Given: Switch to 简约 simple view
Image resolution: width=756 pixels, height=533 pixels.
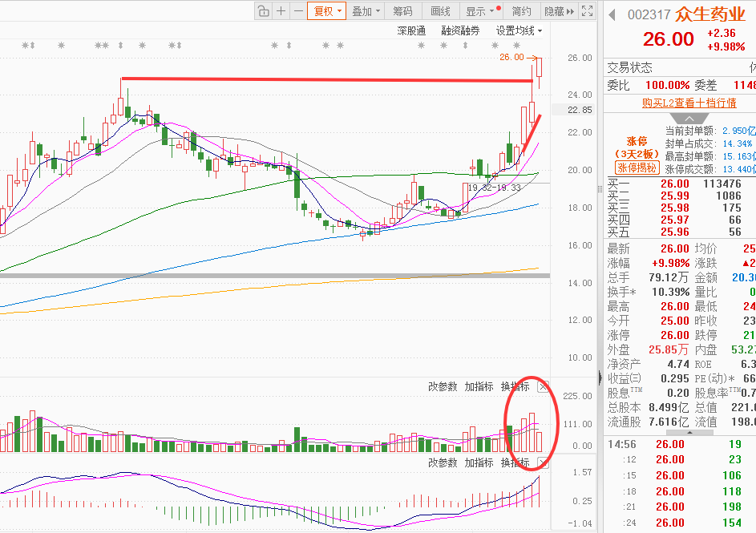Looking at the screenshot, I should 521,11.
